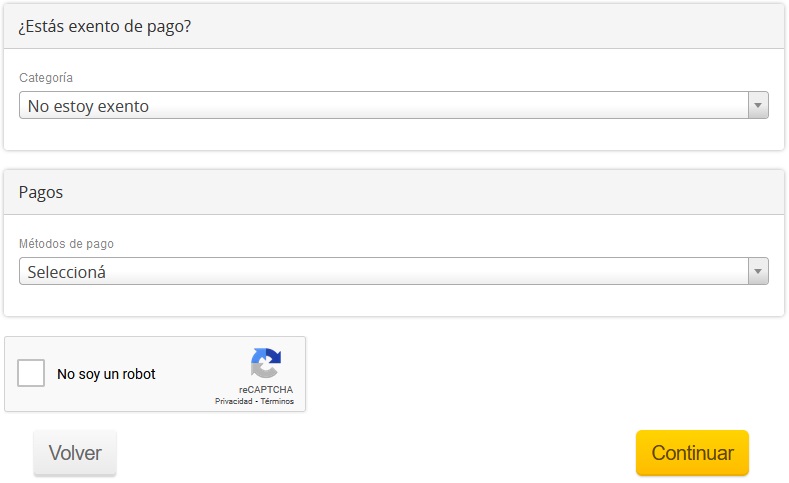Click the "Categoría" field label
789x483 pixels.
point(46,78)
